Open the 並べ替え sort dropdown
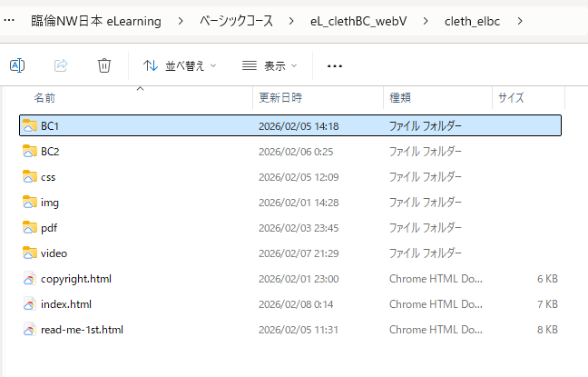588x377 pixels. pos(180,66)
